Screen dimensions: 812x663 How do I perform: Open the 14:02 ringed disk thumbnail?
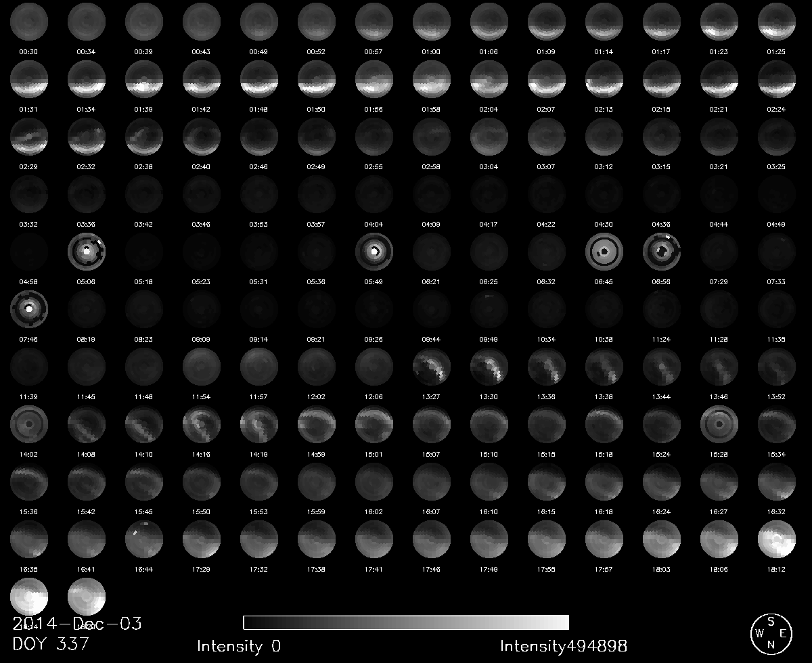click(29, 424)
